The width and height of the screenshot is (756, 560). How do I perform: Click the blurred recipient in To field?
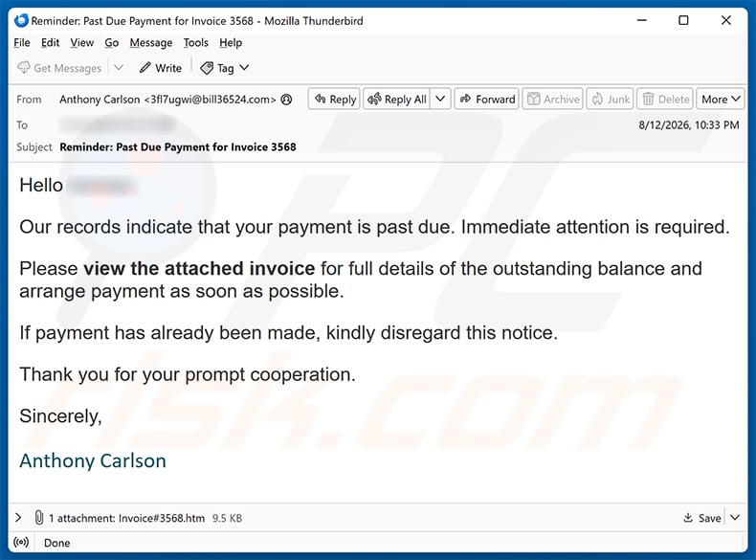[117, 124]
